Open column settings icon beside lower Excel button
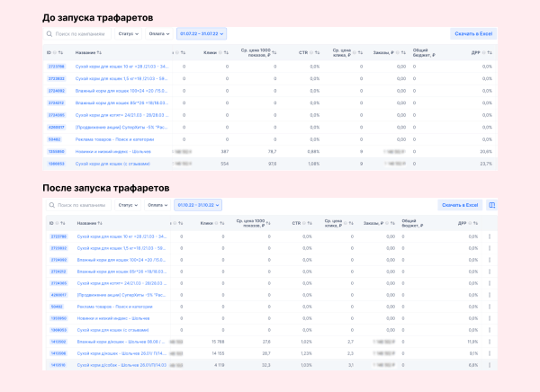The height and width of the screenshot is (392, 540). (x=491, y=205)
